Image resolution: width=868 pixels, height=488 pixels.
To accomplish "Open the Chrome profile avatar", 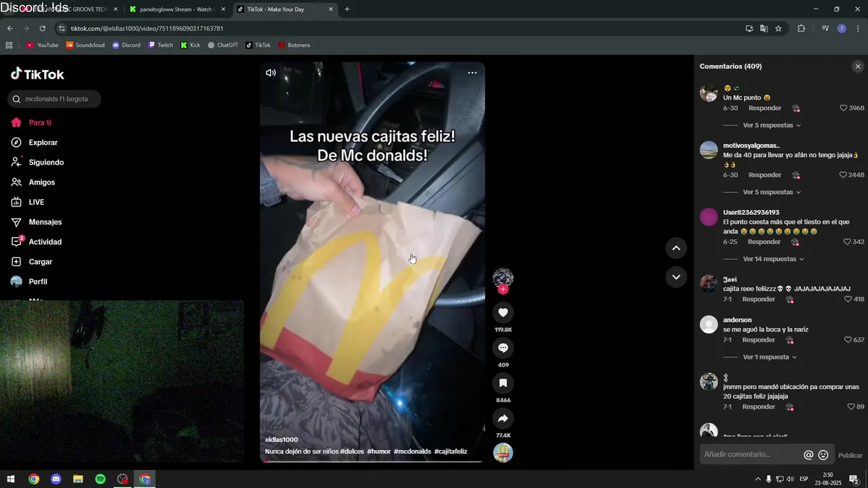I will [842, 28].
